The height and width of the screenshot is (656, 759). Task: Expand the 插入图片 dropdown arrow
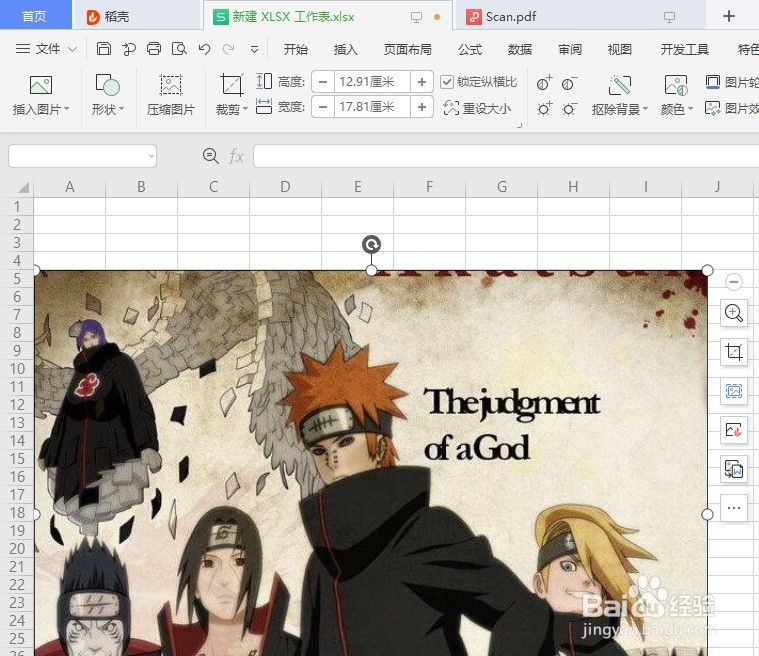coord(67,109)
